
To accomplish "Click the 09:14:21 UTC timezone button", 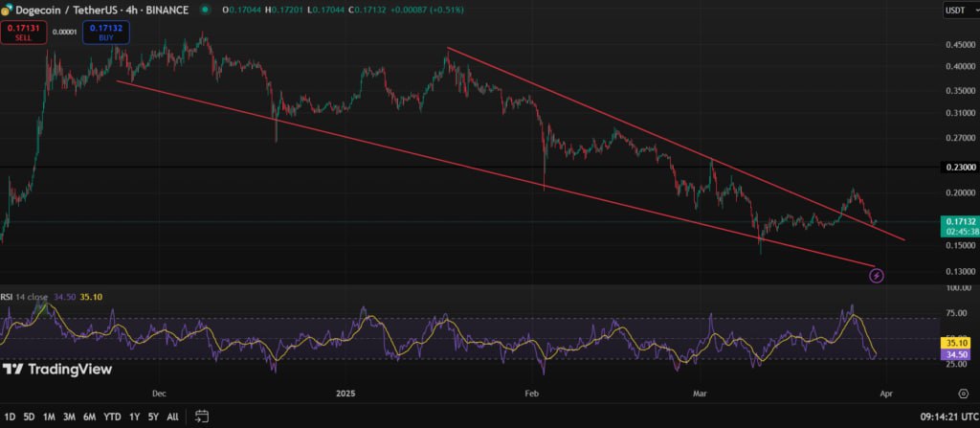I will coord(948,417).
